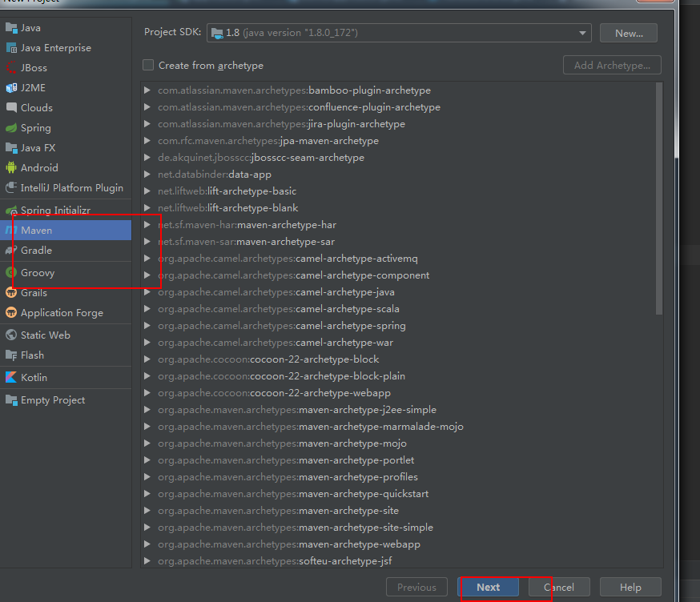700x602 pixels.
Task: Choose Empty Project from the list
Action: pyautogui.click(x=52, y=400)
